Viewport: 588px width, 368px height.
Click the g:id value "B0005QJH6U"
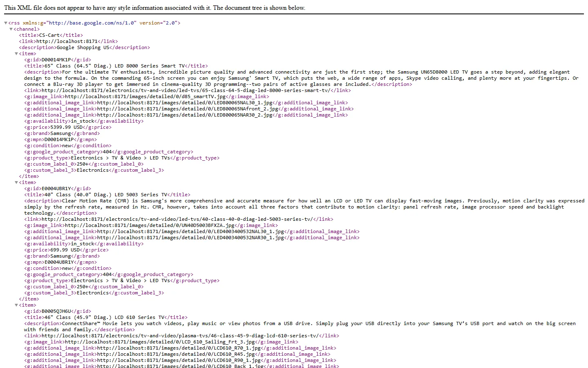[x=56, y=311]
